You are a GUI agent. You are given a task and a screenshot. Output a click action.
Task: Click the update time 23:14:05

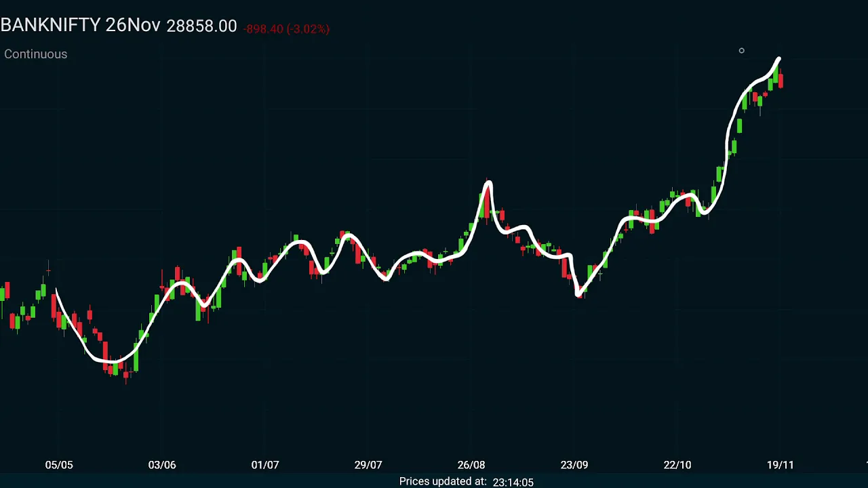pos(513,483)
